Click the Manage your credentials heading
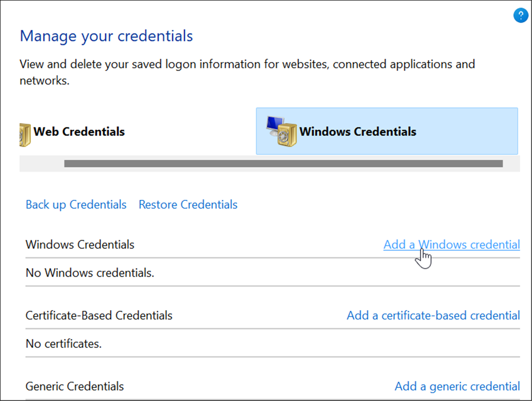Image resolution: width=532 pixels, height=401 pixels. click(106, 36)
